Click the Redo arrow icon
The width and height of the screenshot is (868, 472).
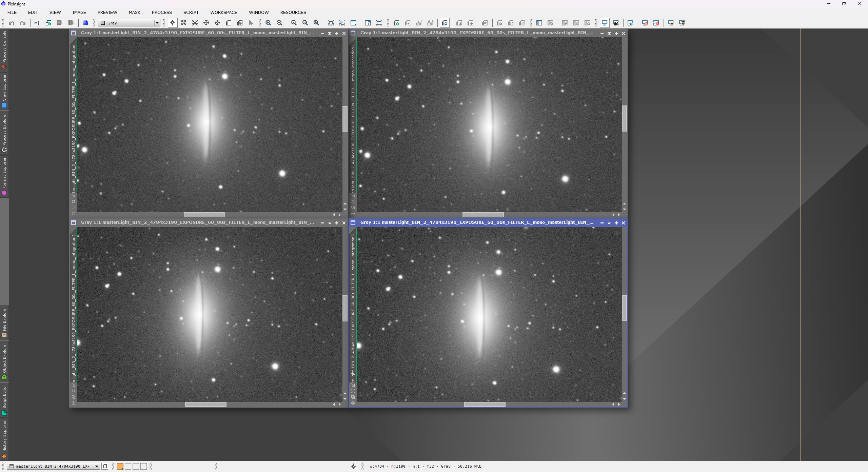coord(23,23)
